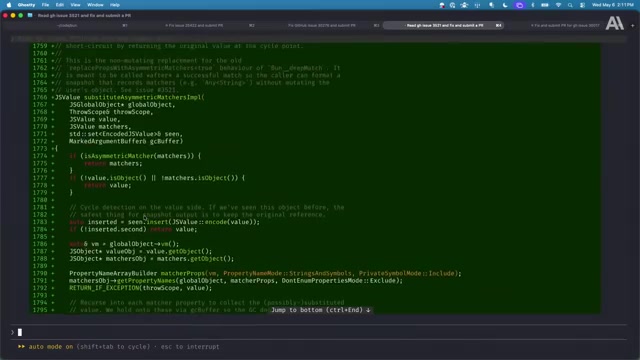Image resolution: width=640 pixels, height=360 pixels.
Task: Click the bug-shaped menu bar icon
Action: tap(464, 5)
